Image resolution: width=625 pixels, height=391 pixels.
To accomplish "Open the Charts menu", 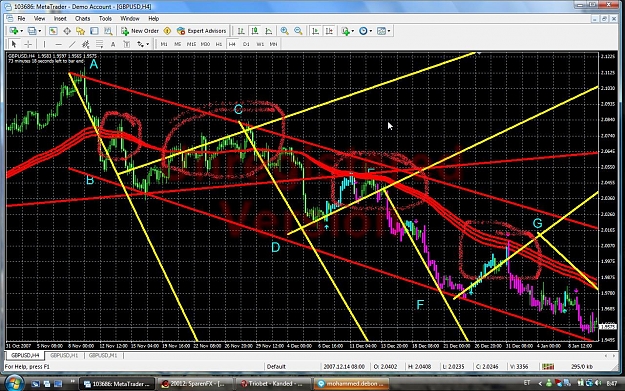I will click(83, 19).
